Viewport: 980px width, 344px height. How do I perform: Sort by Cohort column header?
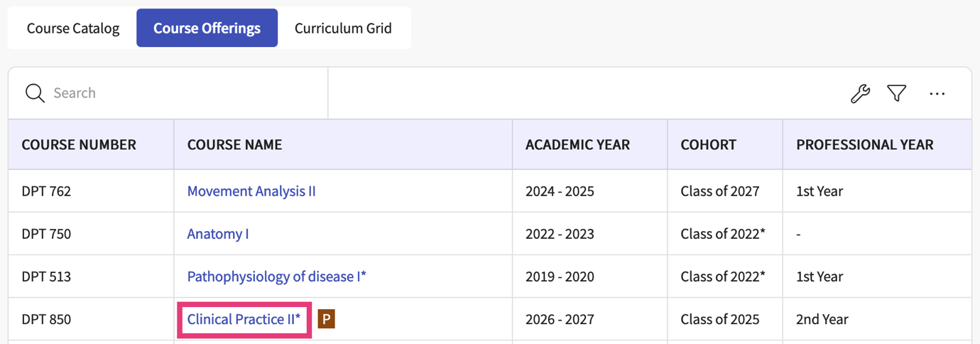coord(708,144)
